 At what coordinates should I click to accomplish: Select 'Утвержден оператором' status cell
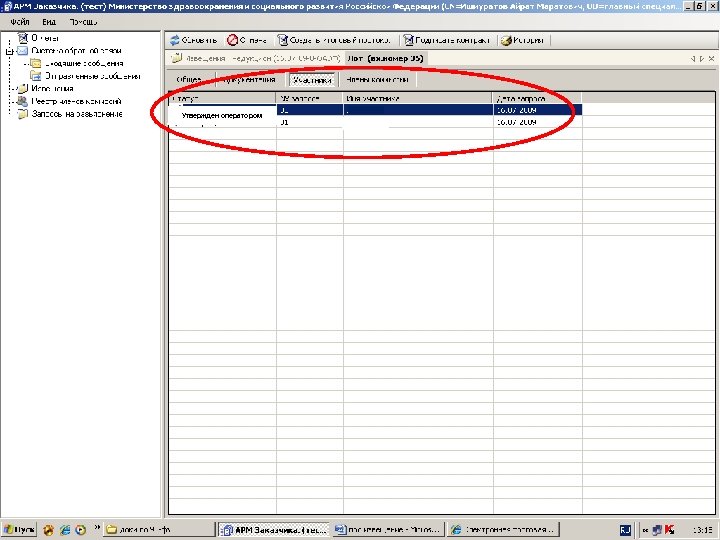pos(222,115)
